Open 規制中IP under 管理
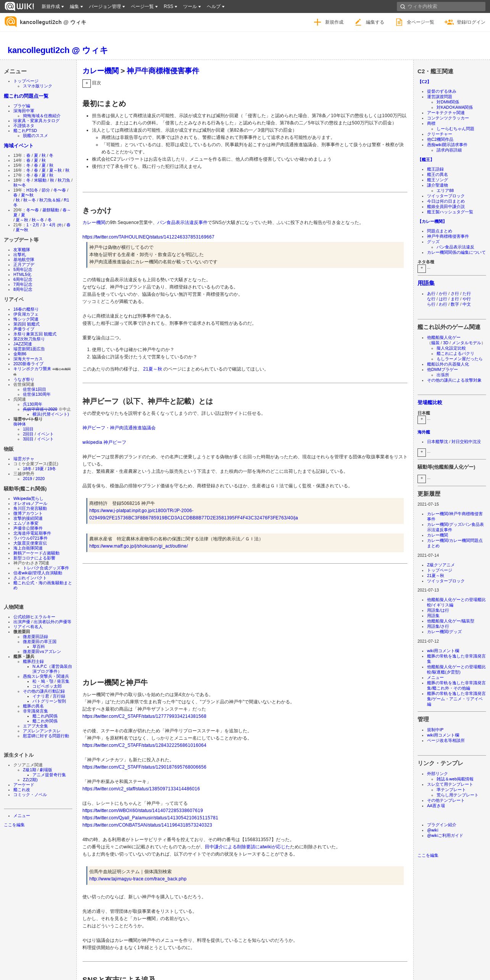 point(435,729)
